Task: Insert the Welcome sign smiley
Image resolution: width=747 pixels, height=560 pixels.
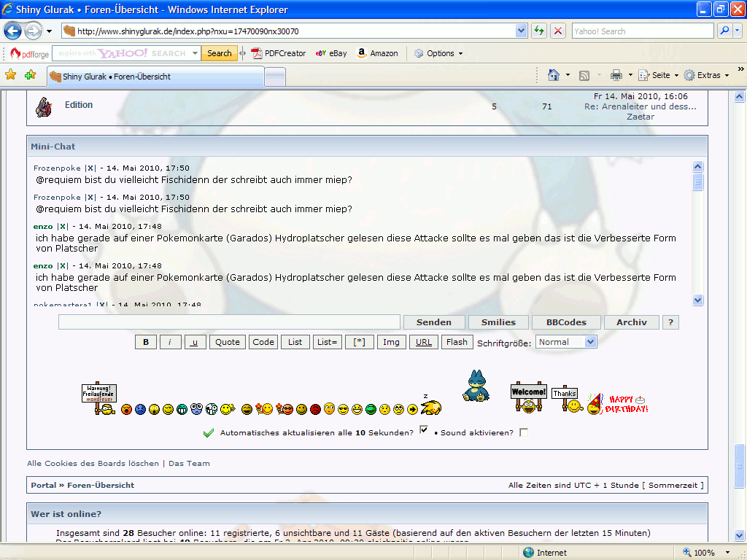Action: 529,397
